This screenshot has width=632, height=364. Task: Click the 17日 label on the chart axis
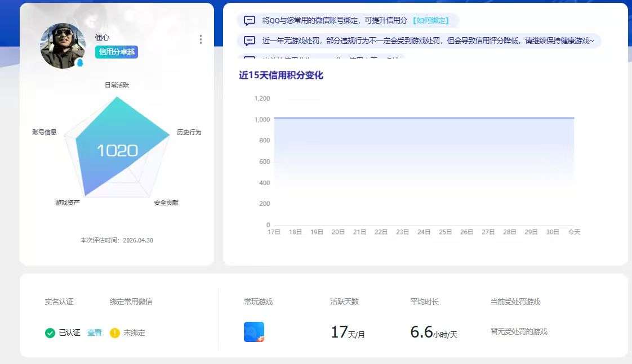point(274,232)
